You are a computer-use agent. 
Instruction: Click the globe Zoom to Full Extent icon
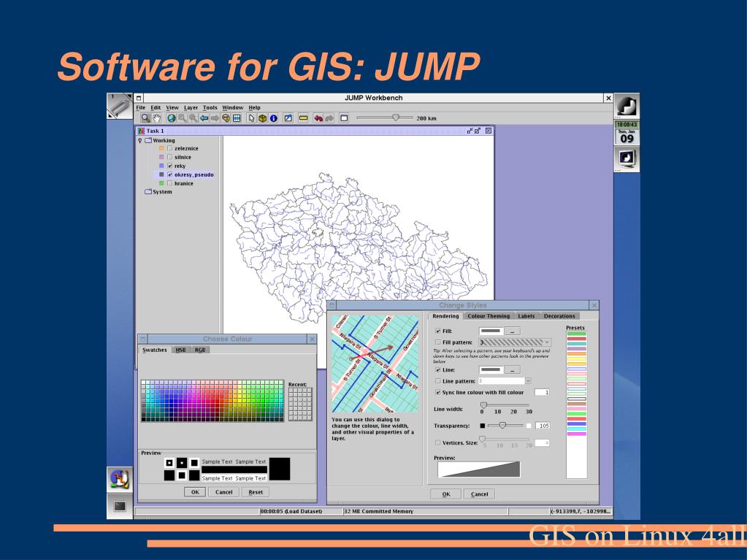click(x=171, y=118)
